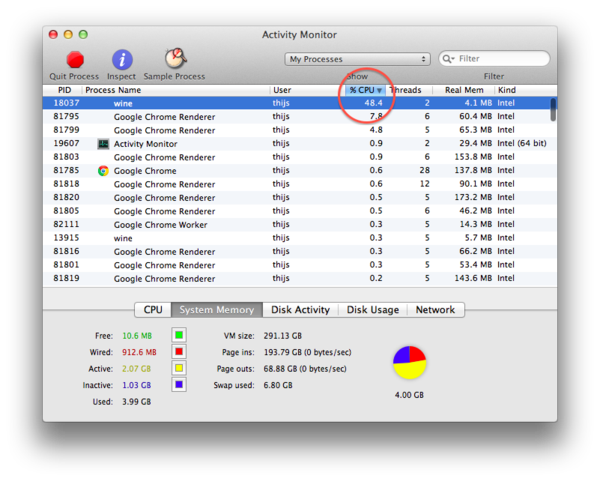Open the blue Inspect info icon
This screenshot has width=600, height=481.
(122, 60)
